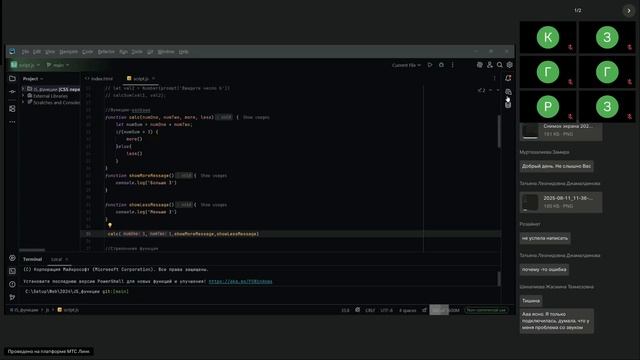Show more tool windows ellipsis icon
This screenshot has width=640, height=360.
pos(12,122)
